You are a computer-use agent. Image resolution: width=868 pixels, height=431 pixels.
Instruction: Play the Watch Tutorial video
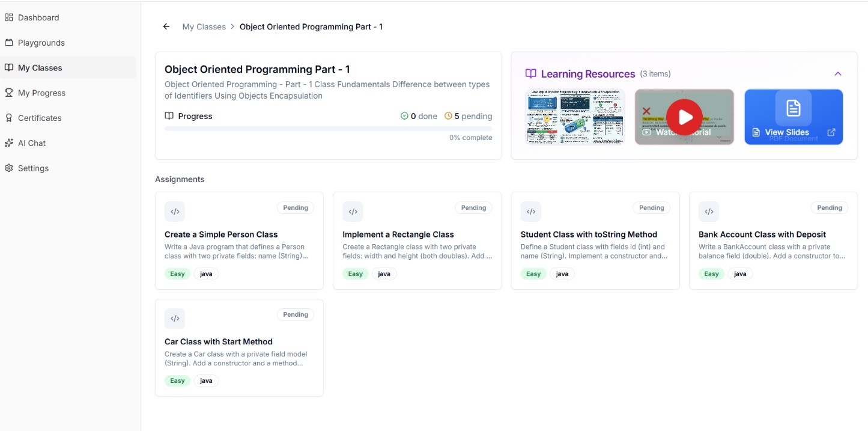(684, 117)
